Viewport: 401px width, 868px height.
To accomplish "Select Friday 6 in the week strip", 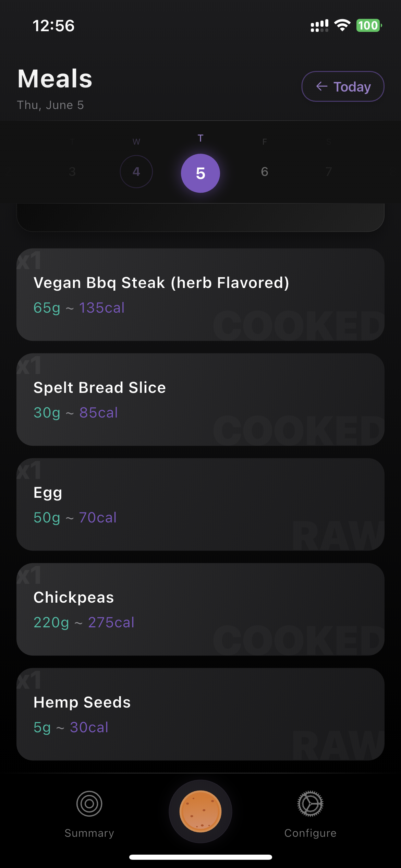I will [x=264, y=171].
